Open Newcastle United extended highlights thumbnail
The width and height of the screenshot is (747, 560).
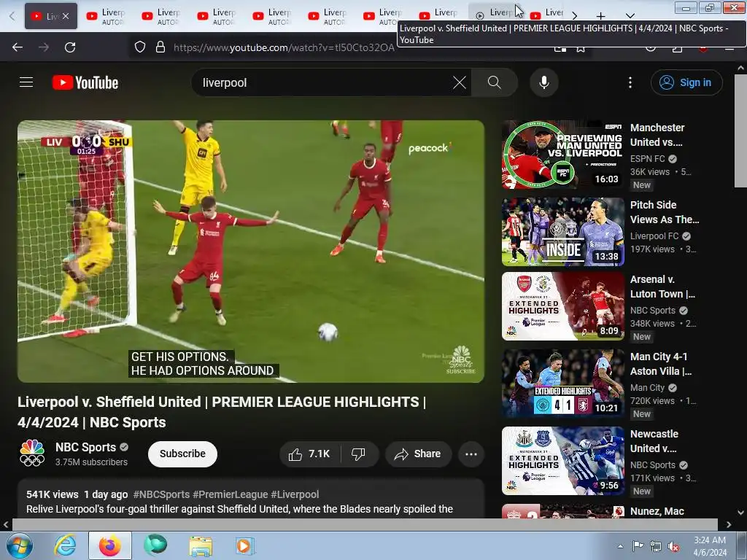[x=562, y=461]
